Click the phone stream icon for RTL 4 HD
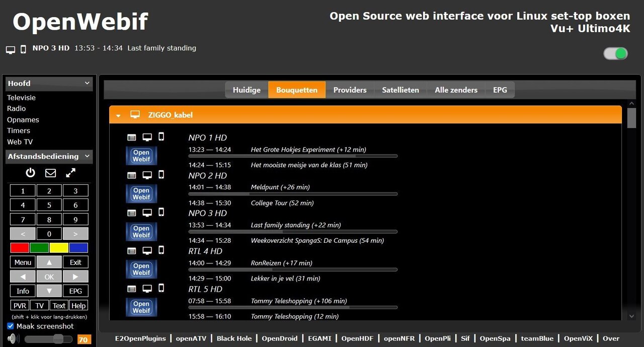644x347 pixels. [161, 250]
